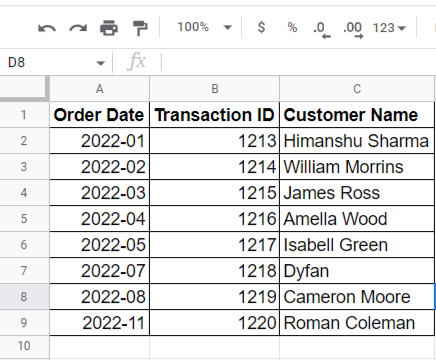This screenshot has height=360, width=436.
Task: Select cell with date 2022-05
Action: tap(99, 245)
